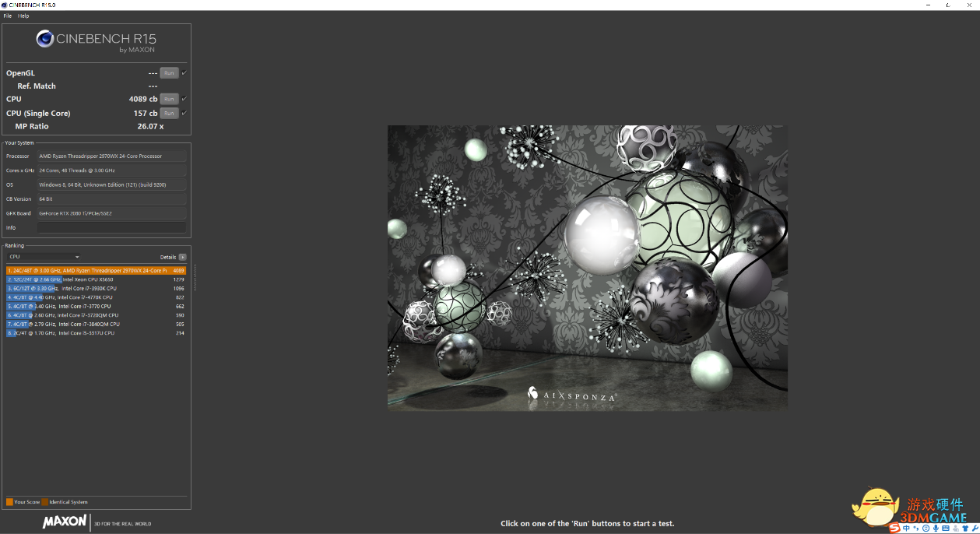The image size is (980, 534).
Task: Toggle the OpenGL test checkbox
Action: pyautogui.click(x=184, y=73)
